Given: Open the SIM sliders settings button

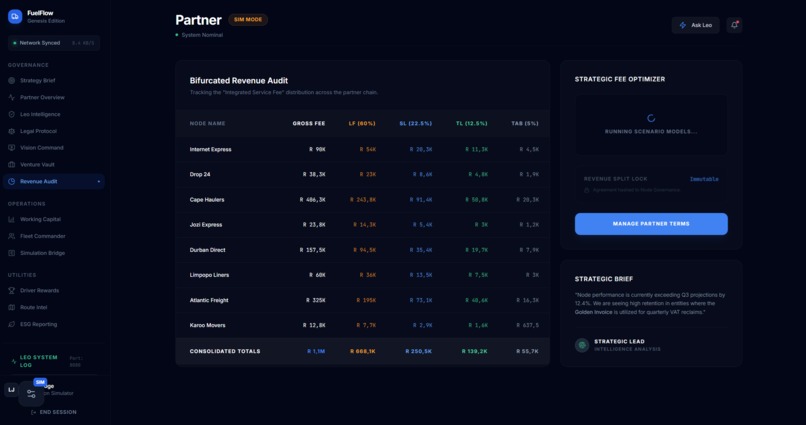Looking at the screenshot, I should tap(31, 394).
